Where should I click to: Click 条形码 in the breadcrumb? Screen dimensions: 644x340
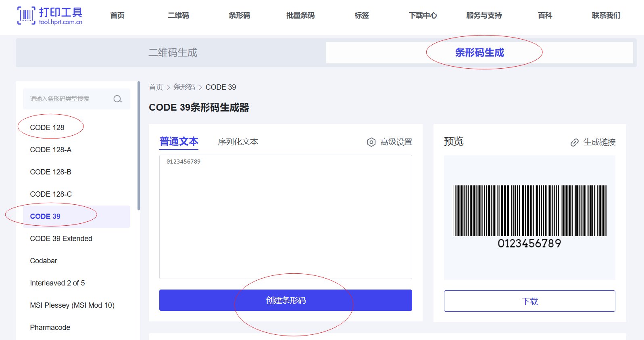184,87
